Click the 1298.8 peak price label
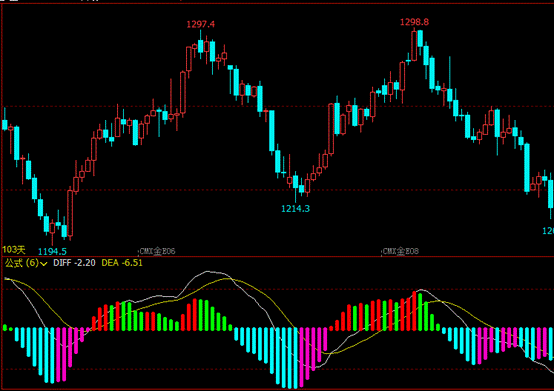The image size is (554, 391). tap(414, 22)
